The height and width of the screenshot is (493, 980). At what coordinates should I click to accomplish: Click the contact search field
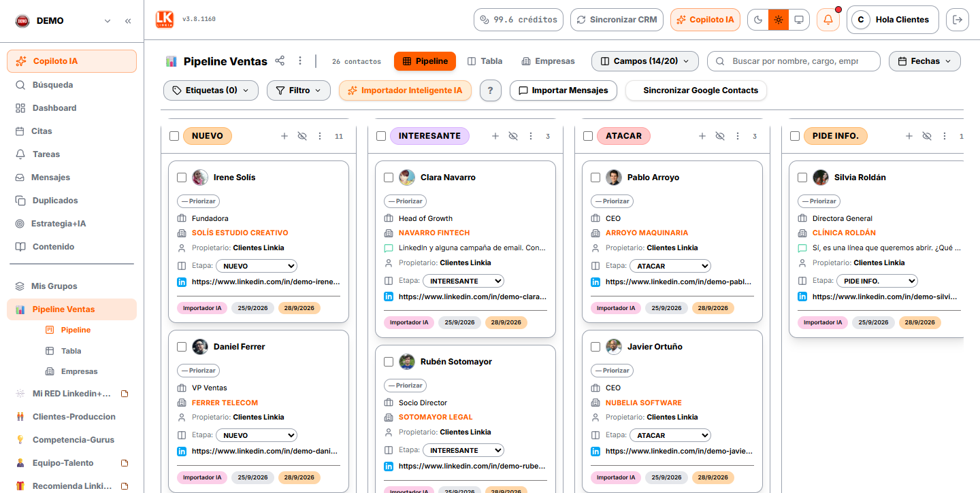tap(794, 61)
